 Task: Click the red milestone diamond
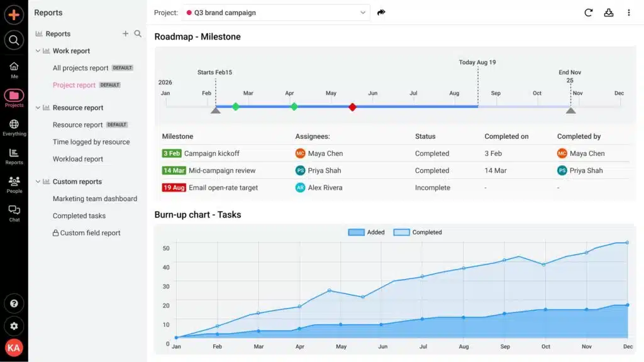pos(352,107)
